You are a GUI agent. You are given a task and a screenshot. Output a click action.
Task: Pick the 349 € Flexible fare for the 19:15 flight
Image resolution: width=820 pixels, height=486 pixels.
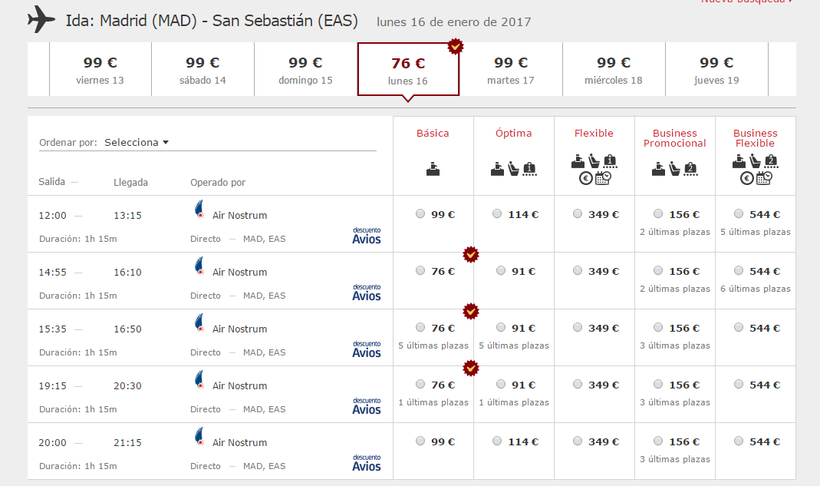pos(579,385)
